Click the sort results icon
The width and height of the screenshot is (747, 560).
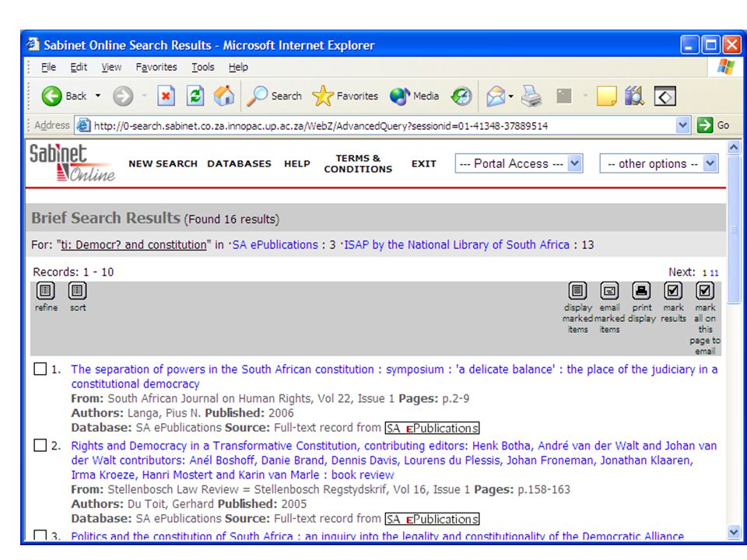pos(77,290)
